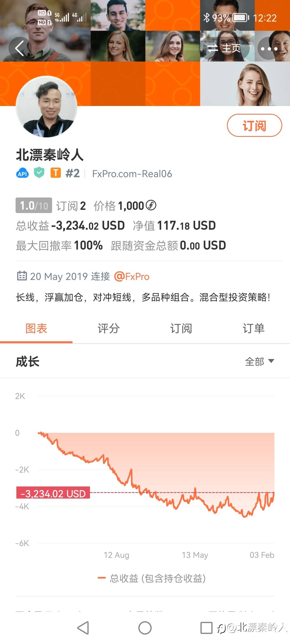Tap the orange T badge icon

tap(56, 173)
